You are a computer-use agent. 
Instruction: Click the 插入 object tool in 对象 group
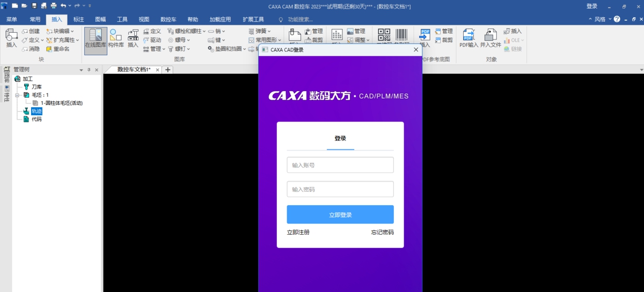[513, 31]
